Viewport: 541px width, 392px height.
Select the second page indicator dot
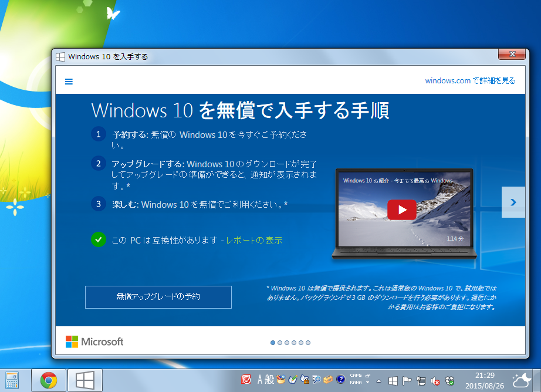point(280,343)
